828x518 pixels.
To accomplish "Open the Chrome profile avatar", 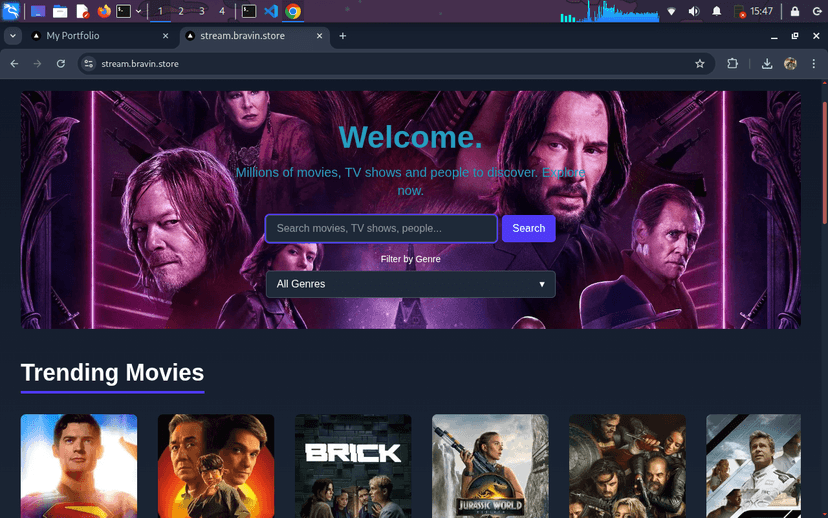I will click(791, 64).
